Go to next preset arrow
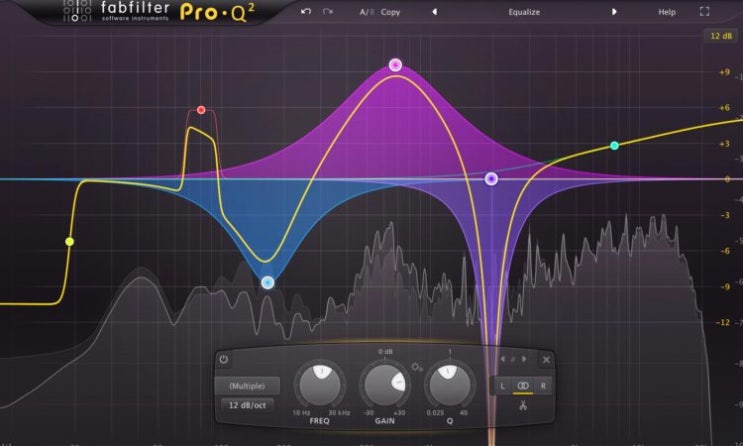743x446 pixels. point(614,12)
